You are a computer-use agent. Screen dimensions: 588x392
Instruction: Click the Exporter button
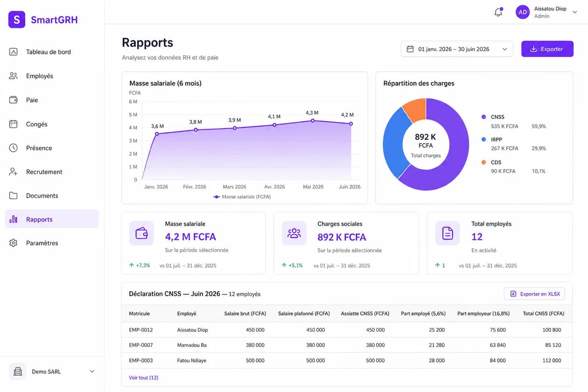547,49
